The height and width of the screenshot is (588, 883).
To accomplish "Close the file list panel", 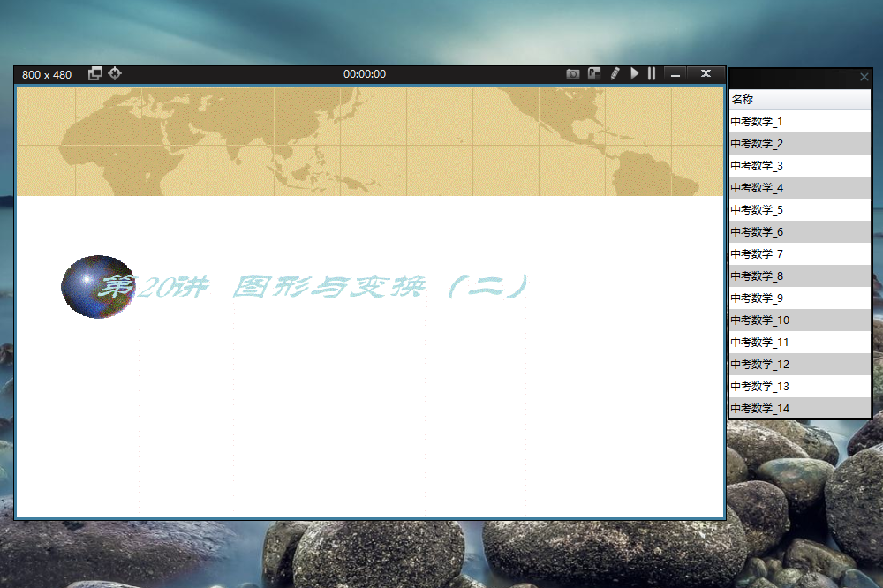I will [x=864, y=78].
